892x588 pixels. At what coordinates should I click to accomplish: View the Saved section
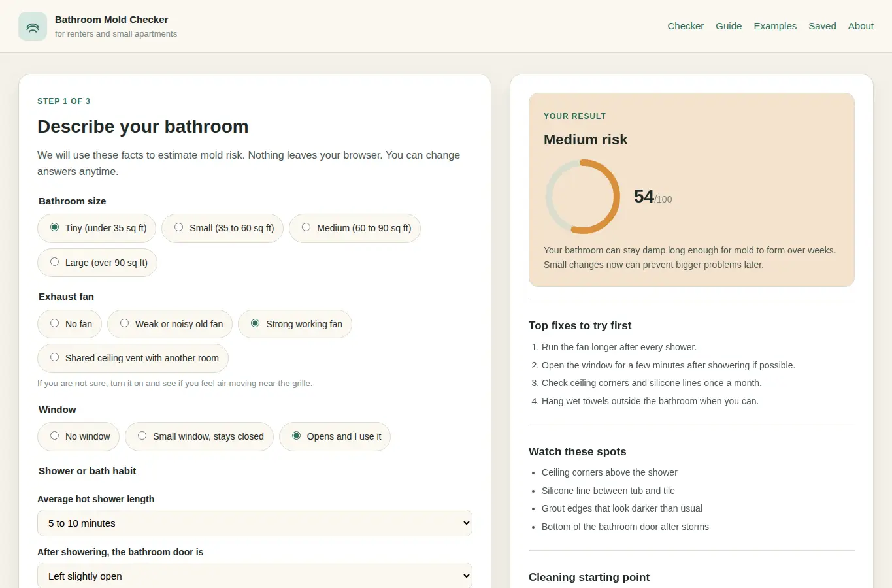822,26
